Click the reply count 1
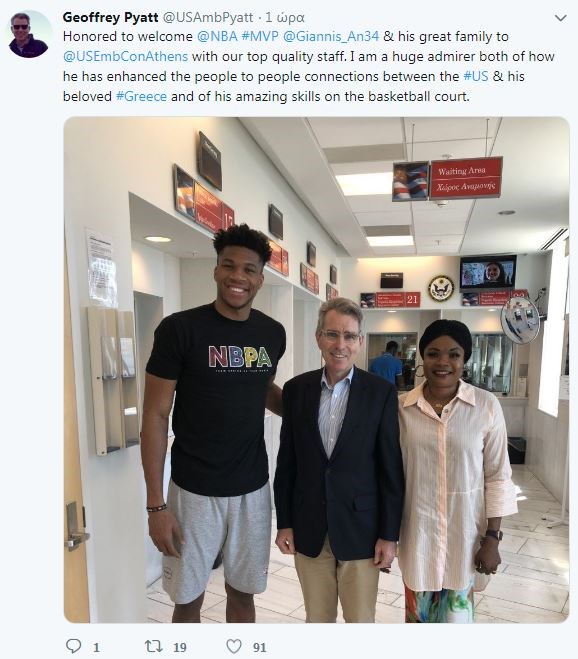578x659 pixels. (x=96, y=647)
